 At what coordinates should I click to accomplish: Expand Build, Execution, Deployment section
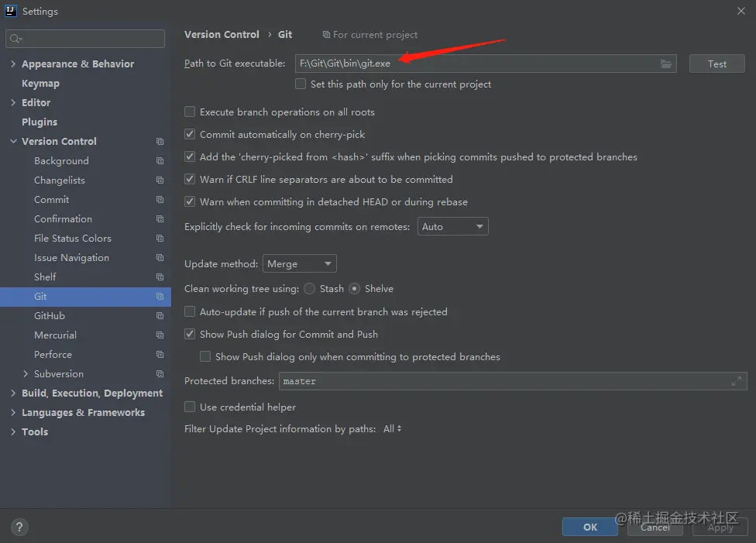pos(13,393)
